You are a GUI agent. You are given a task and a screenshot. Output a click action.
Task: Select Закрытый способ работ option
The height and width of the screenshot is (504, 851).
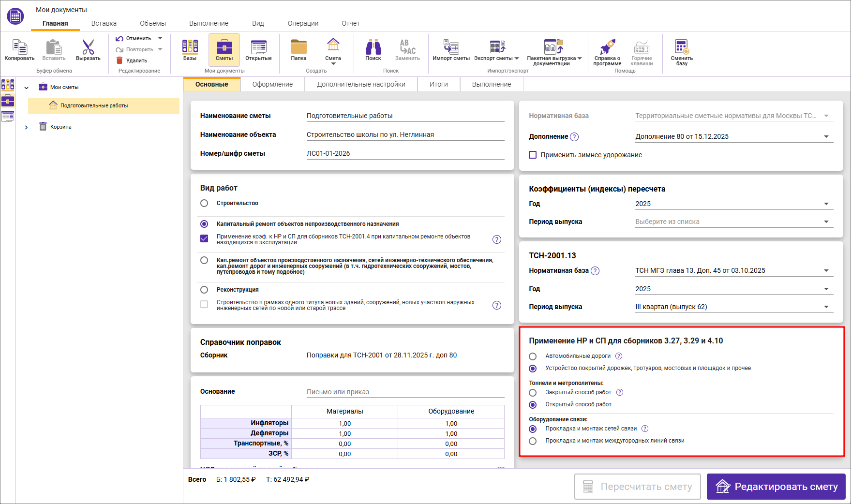(x=533, y=393)
